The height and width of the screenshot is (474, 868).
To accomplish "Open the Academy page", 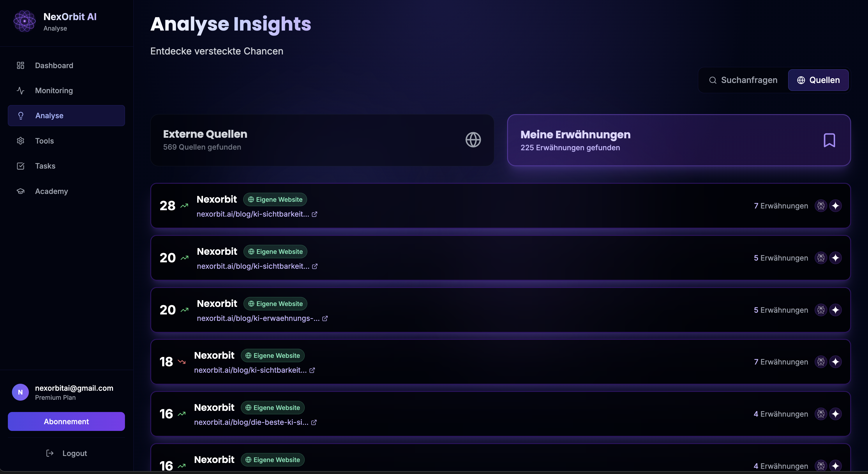I will coord(51,191).
